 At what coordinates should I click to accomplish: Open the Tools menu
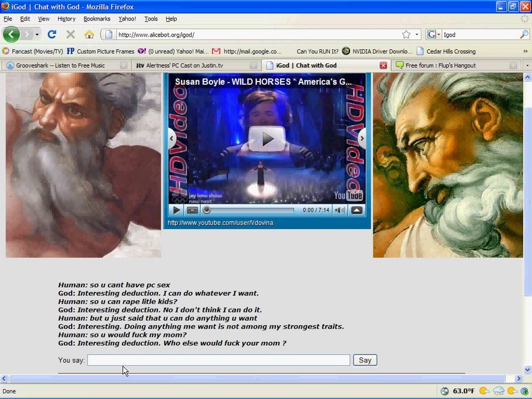point(151,19)
